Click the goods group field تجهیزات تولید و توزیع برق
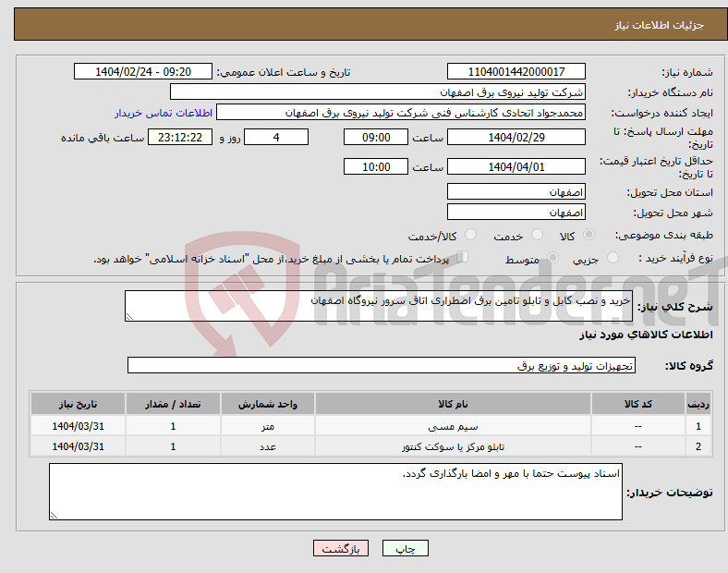This screenshot has width=728, height=573. click(x=382, y=365)
